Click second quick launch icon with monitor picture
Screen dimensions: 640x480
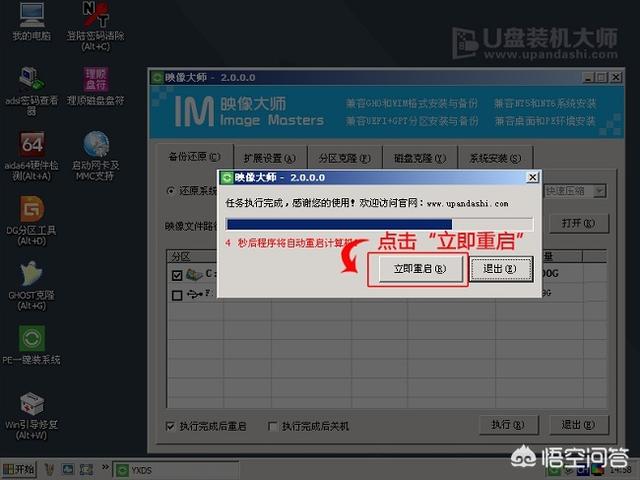68,470
